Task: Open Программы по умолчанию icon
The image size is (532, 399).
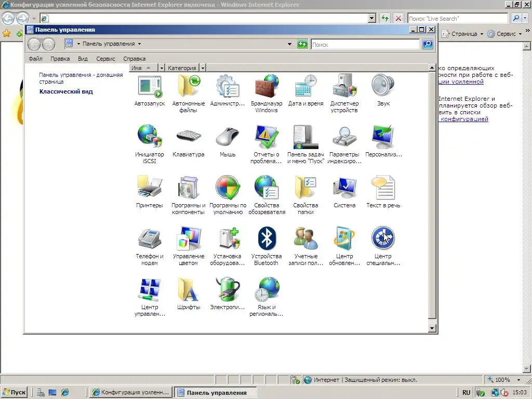Action: (x=228, y=195)
